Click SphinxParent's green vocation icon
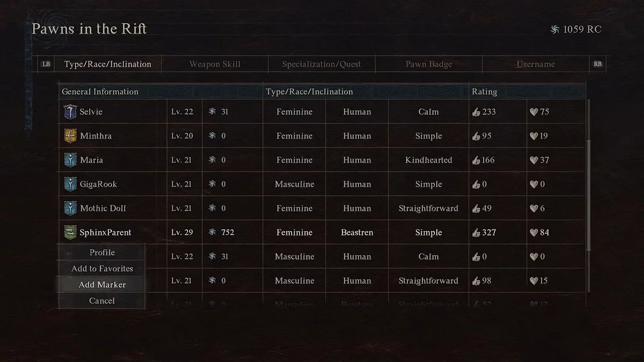Image resolution: width=644 pixels, height=362 pixels. point(70,232)
